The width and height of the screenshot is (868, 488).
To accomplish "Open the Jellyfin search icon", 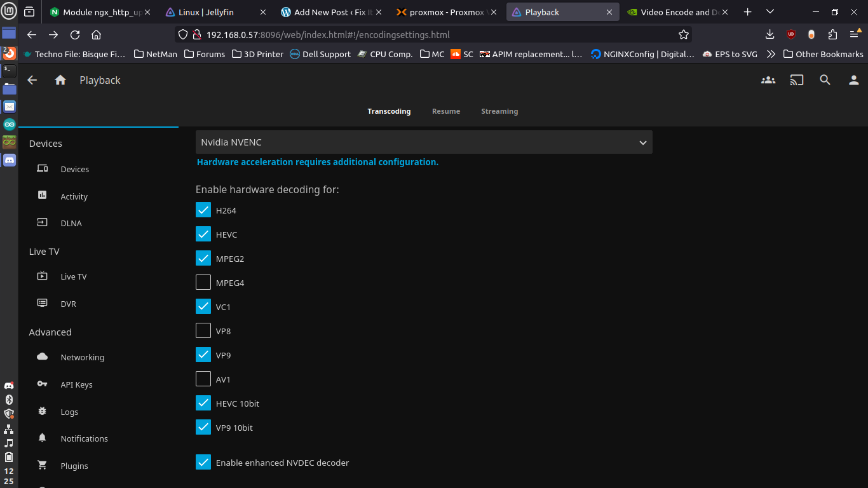I will pos(825,80).
